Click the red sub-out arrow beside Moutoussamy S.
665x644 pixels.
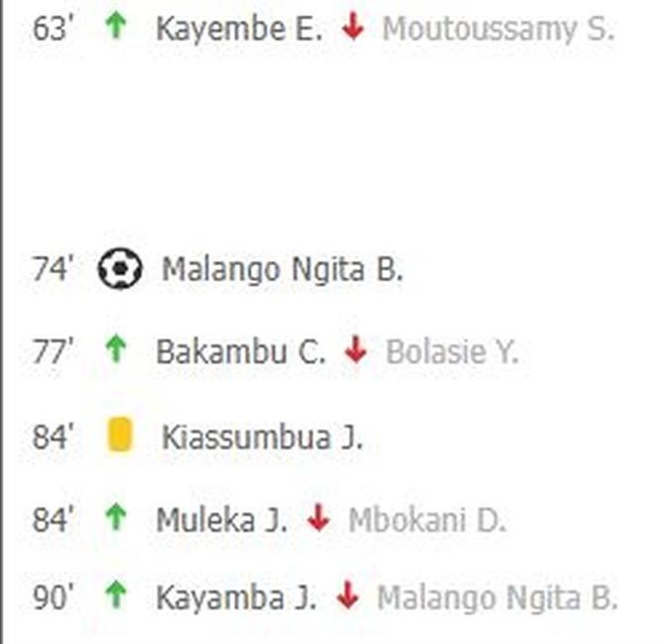[353, 27]
